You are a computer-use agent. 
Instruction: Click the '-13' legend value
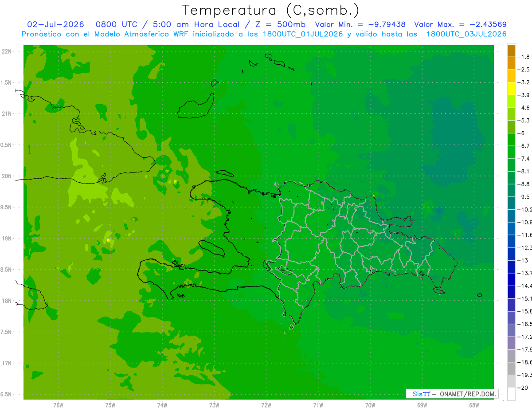tap(522, 260)
